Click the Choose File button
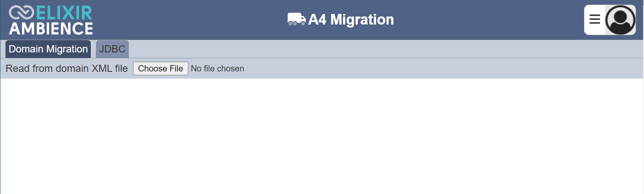Image resolution: width=644 pixels, height=194 pixels. (x=160, y=68)
